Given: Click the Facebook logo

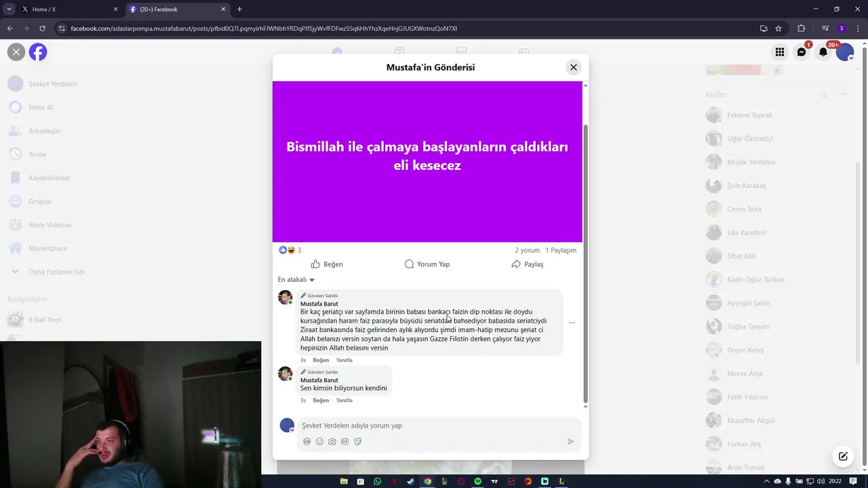Looking at the screenshot, I should pos(38,52).
